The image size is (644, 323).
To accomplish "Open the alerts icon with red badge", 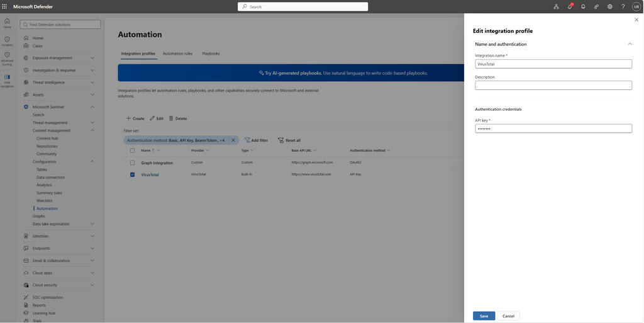I will coord(570,6).
